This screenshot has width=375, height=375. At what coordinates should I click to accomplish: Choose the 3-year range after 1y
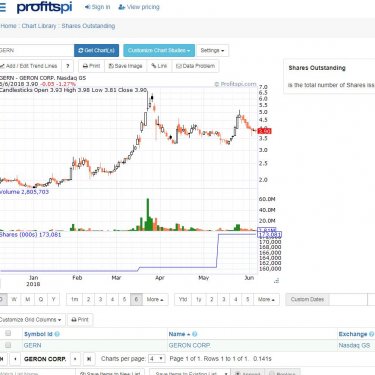[224, 299]
